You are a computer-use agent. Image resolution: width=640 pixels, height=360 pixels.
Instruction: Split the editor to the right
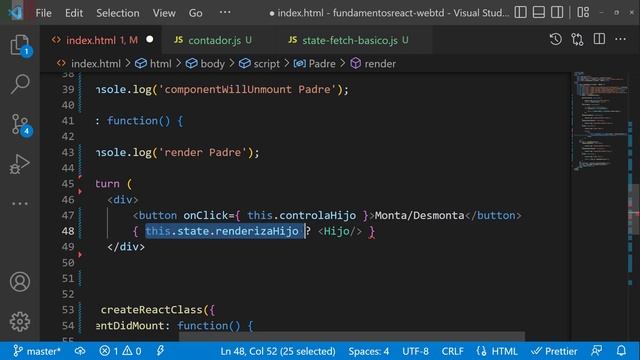point(599,40)
